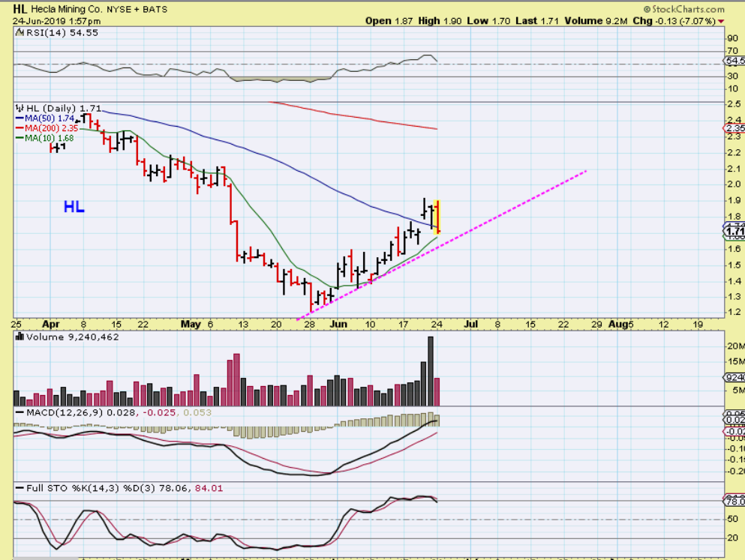Image resolution: width=745 pixels, height=560 pixels.
Task: Click the stochastic %D value '84.01'
Action: [209, 488]
